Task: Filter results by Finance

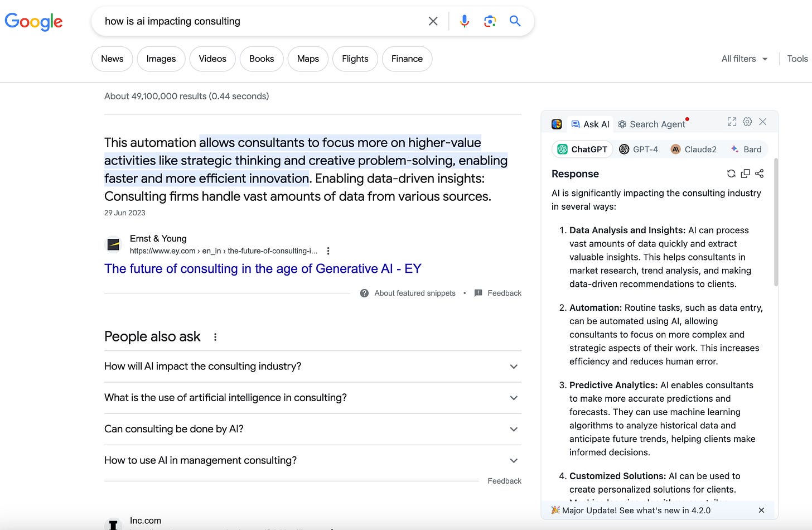Action: tap(407, 59)
